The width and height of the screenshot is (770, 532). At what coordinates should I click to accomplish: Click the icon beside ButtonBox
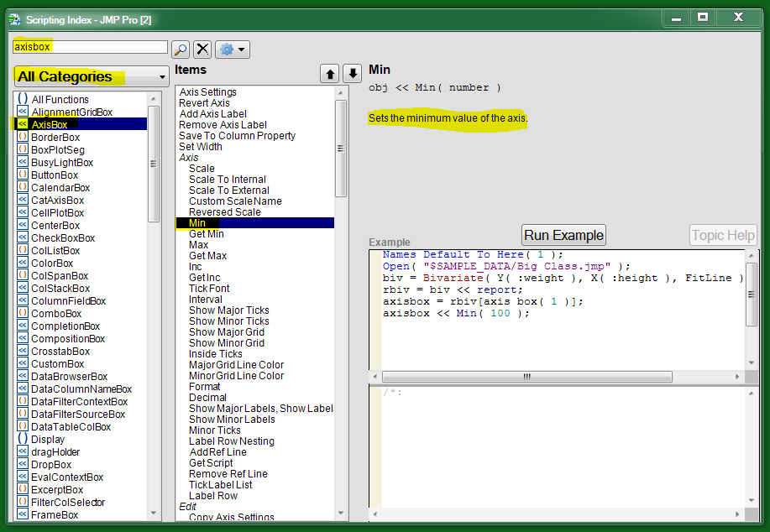pyautogui.click(x=23, y=175)
